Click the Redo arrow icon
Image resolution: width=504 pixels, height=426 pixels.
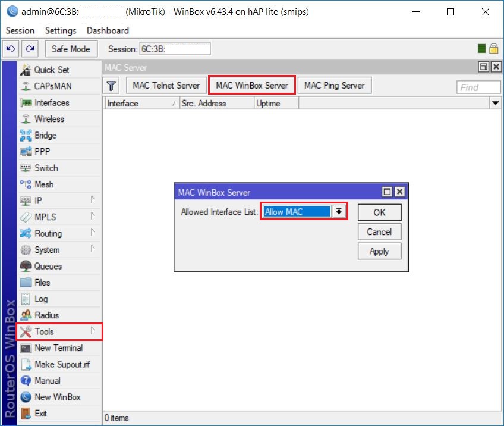coord(30,49)
